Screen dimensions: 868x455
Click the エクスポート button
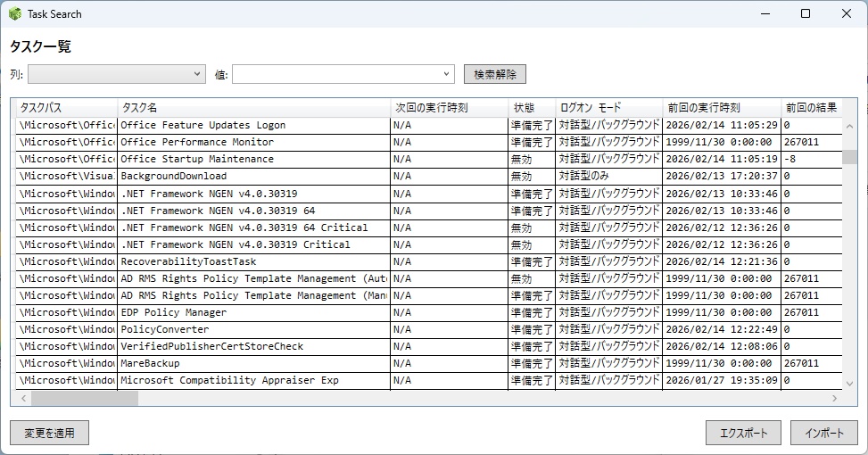click(743, 433)
